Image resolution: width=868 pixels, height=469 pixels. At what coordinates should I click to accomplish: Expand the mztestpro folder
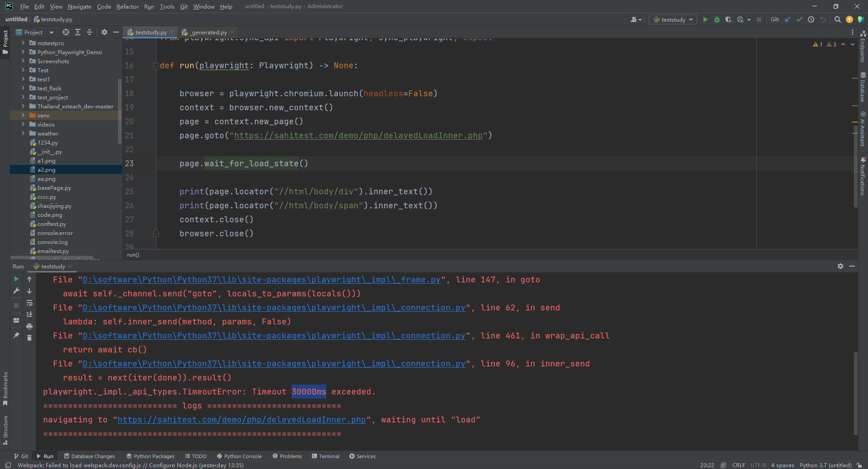[23, 43]
